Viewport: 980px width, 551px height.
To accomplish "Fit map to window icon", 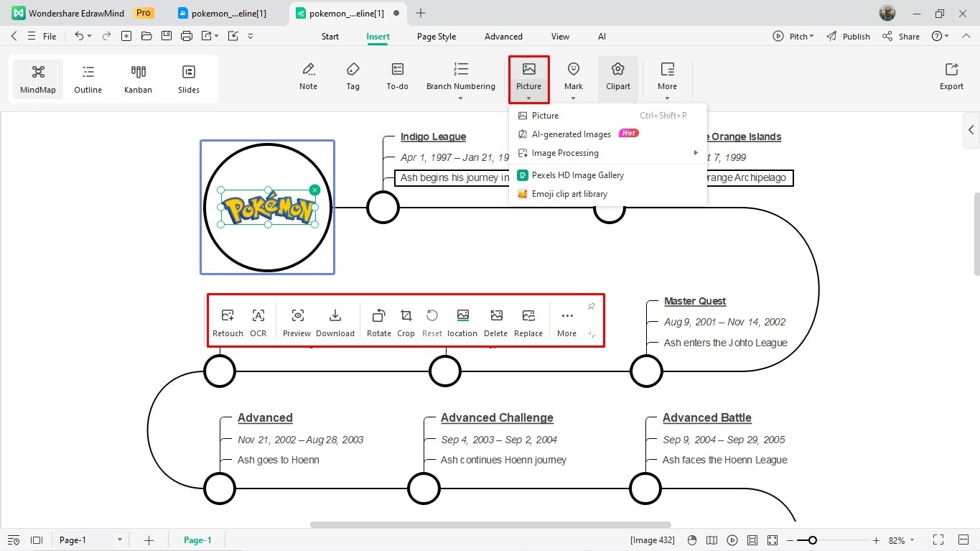I will [x=752, y=540].
